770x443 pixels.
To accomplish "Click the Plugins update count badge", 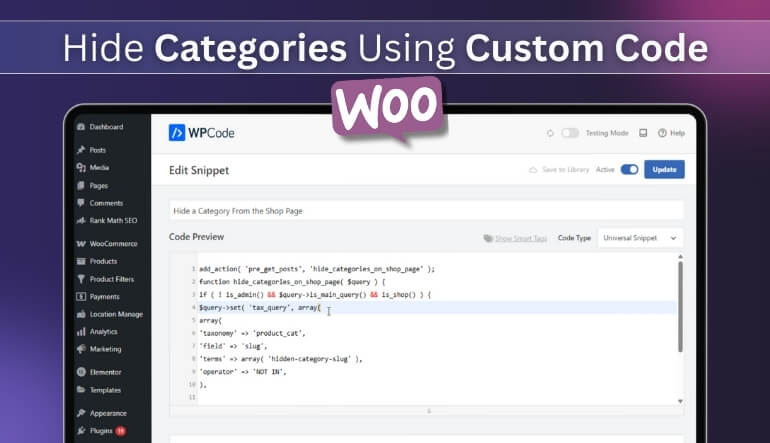I will (120, 431).
